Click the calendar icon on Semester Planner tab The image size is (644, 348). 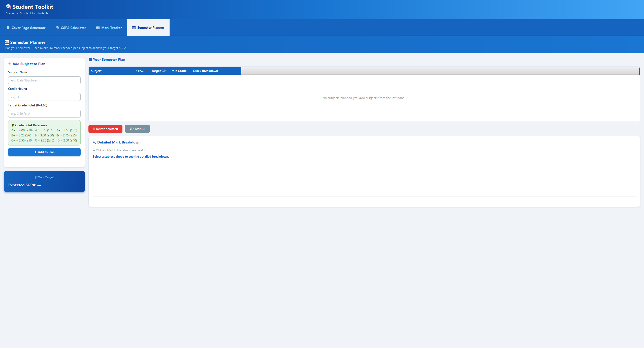click(x=134, y=27)
